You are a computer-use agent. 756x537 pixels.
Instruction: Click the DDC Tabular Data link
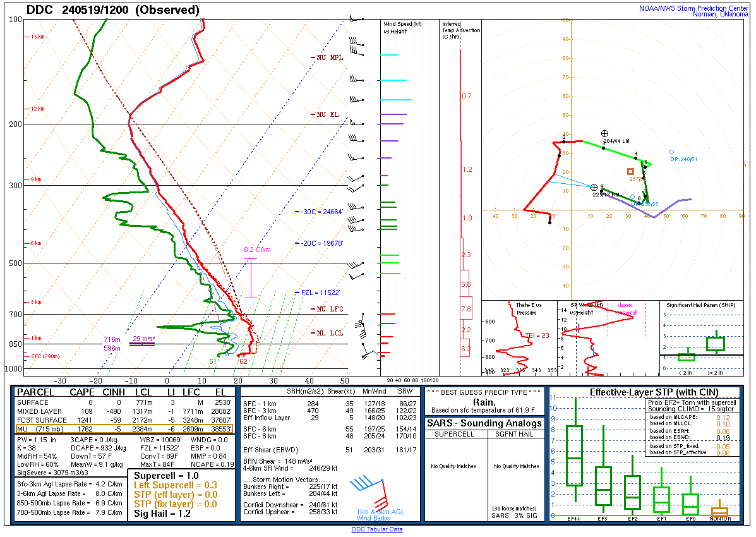[377, 529]
